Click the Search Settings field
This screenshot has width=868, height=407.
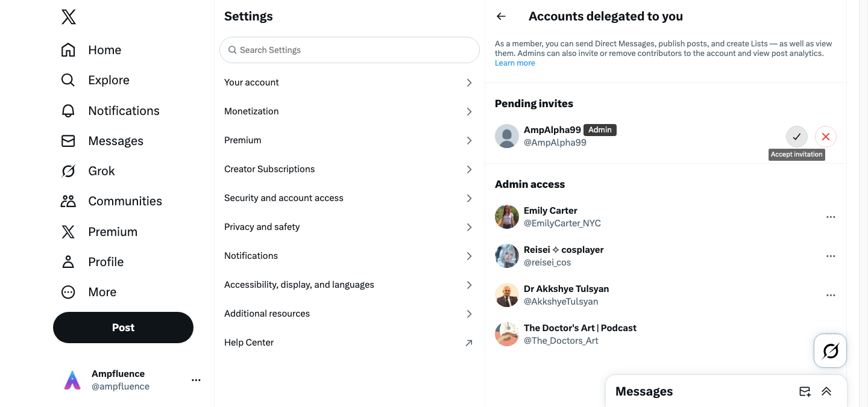(x=350, y=50)
